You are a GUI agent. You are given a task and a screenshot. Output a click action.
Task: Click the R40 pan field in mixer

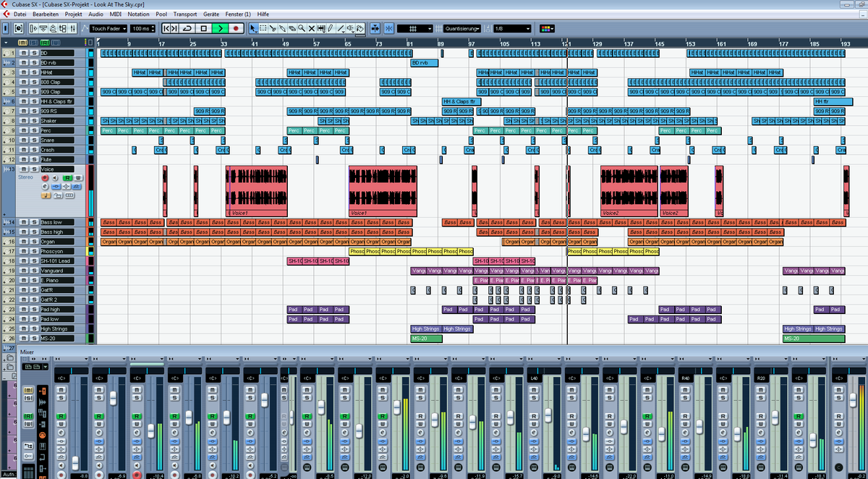685,378
